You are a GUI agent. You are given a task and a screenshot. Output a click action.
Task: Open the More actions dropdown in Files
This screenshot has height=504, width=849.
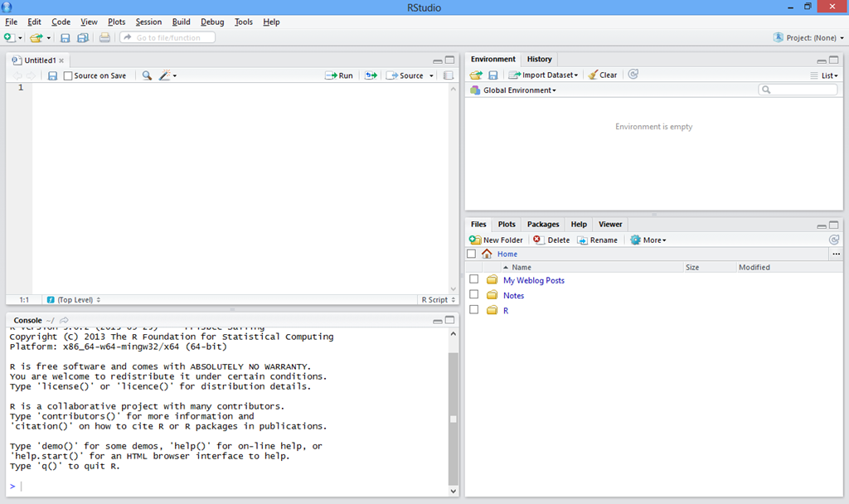(x=648, y=240)
